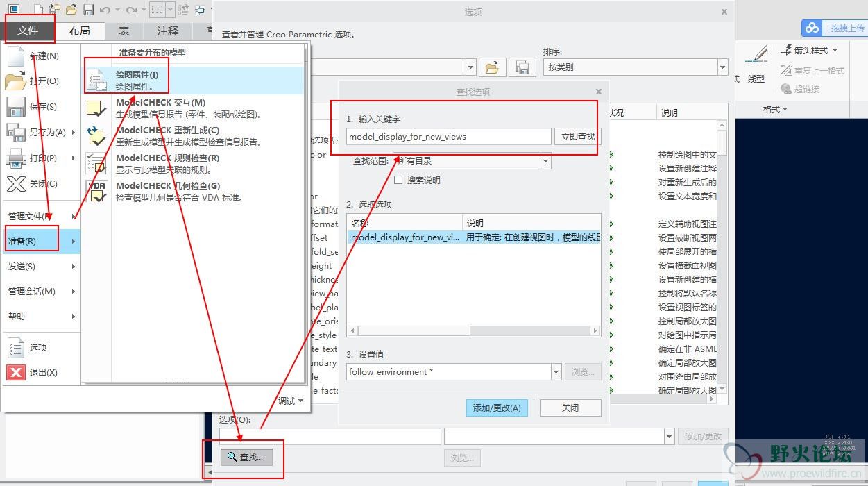Click the 添加/更改(A) button in 查找选项
The height and width of the screenshot is (486, 868).
pos(497,408)
